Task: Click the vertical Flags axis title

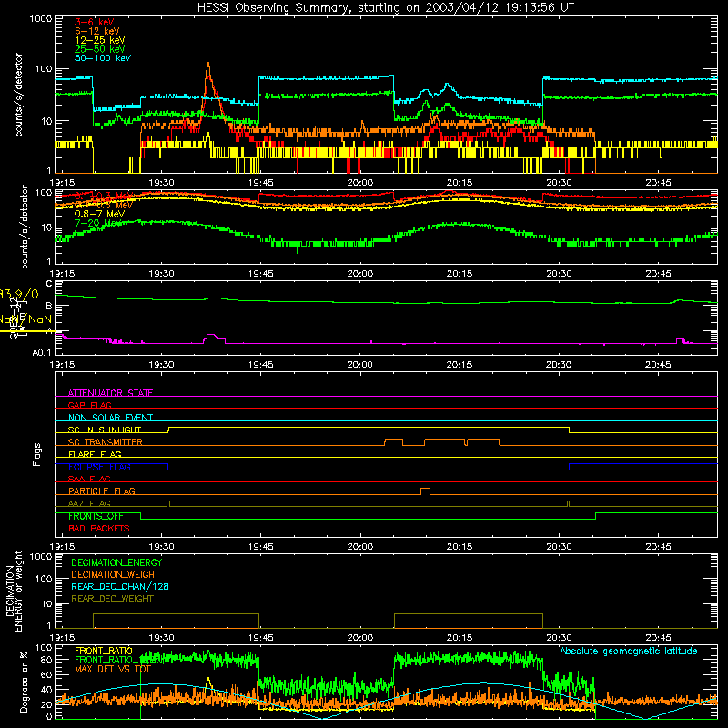Action: 37,454
